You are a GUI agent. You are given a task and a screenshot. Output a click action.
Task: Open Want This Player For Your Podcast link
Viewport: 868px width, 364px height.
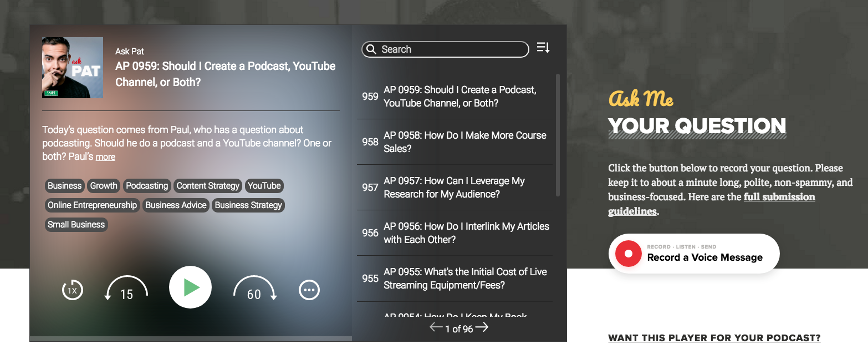[x=714, y=338]
